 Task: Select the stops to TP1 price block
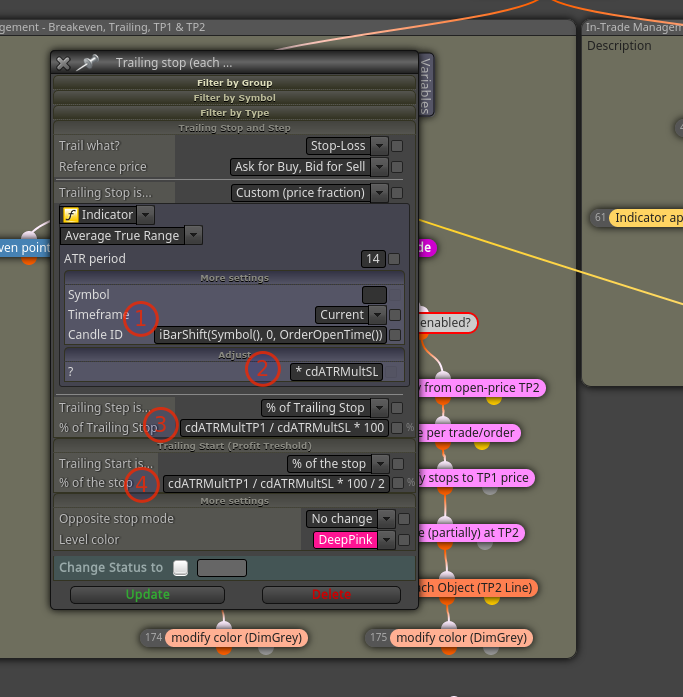click(x=477, y=478)
